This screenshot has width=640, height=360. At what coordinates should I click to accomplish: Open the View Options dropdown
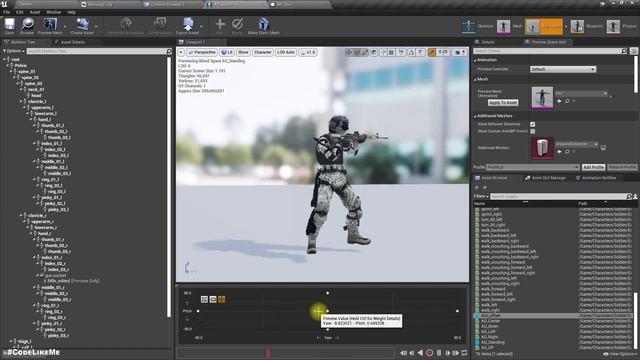[620, 354]
